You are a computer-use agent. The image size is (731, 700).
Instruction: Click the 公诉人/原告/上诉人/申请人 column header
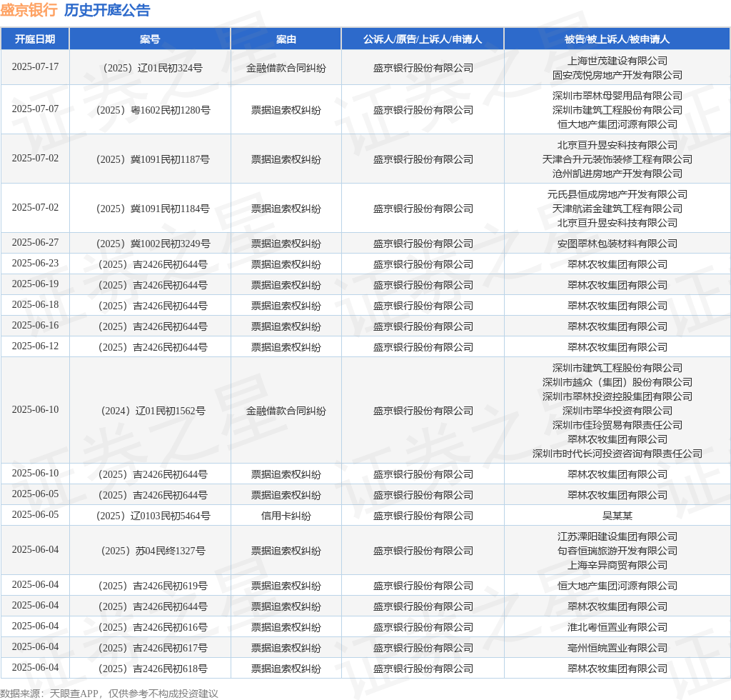coord(423,39)
